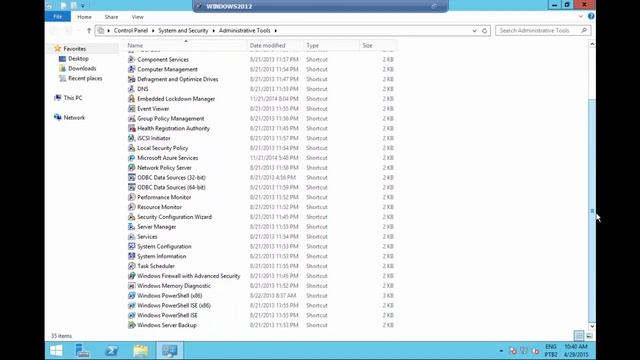Click the vertical scrollbar thumb

[x=592, y=210]
